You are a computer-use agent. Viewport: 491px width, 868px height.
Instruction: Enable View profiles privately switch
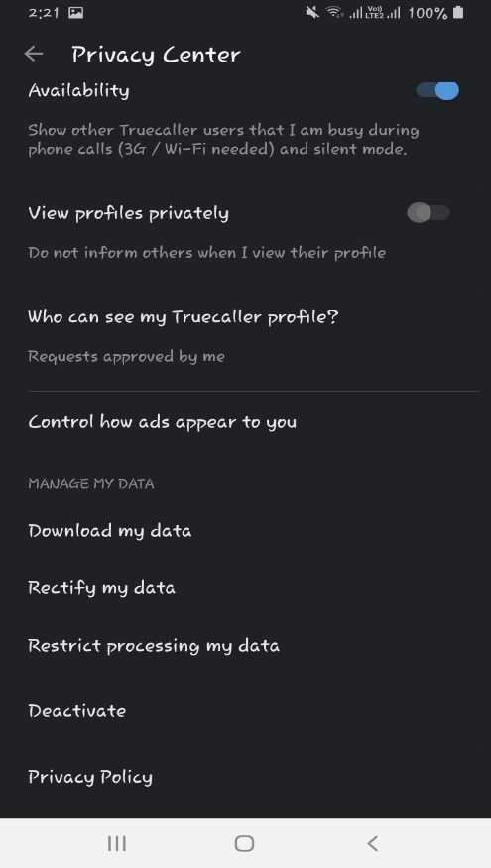(x=429, y=212)
